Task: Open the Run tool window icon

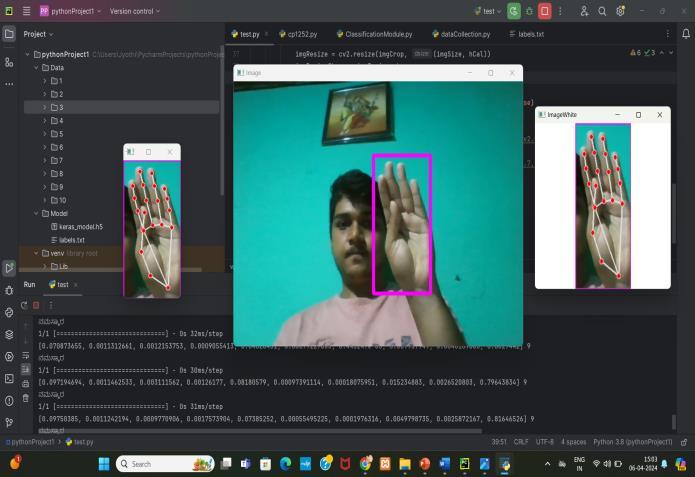Action: click(9, 268)
